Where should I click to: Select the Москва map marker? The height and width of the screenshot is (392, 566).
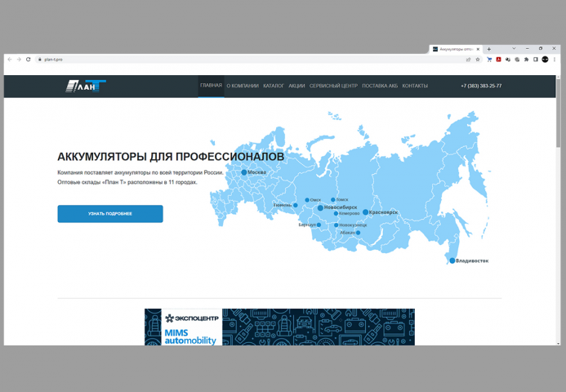pos(244,172)
